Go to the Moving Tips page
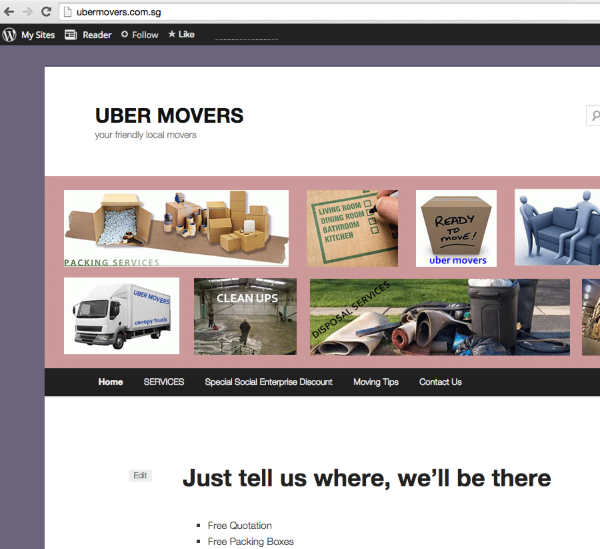This screenshot has width=600, height=549. tap(375, 382)
